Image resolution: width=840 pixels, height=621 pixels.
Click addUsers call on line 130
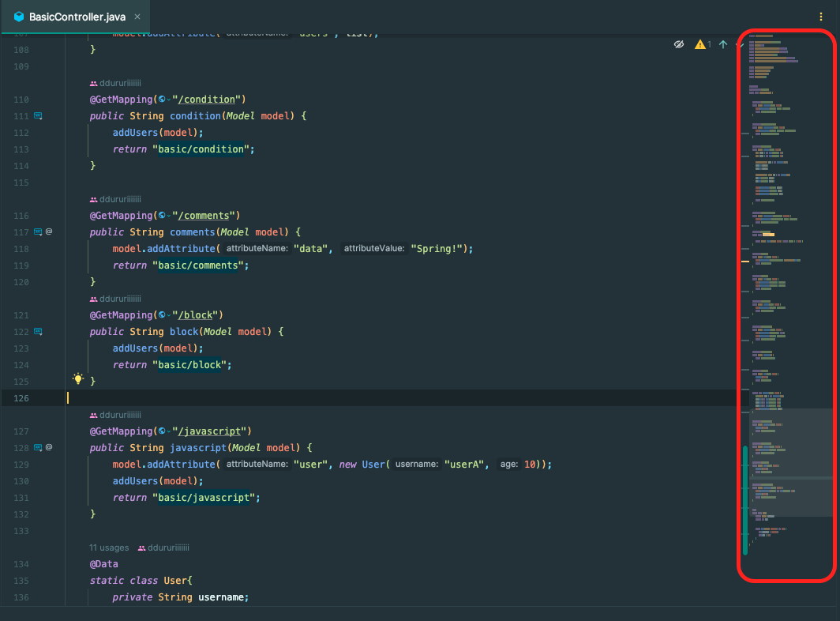tap(135, 481)
